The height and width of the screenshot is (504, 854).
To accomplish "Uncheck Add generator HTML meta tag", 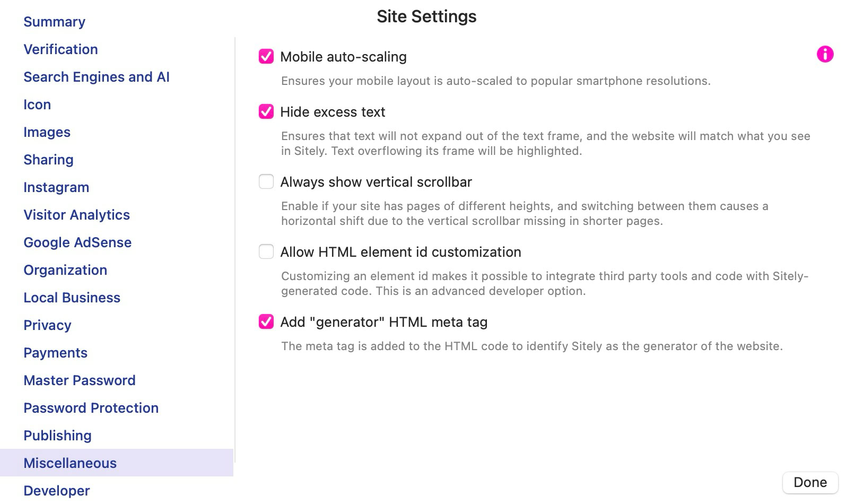I will [266, 321].
